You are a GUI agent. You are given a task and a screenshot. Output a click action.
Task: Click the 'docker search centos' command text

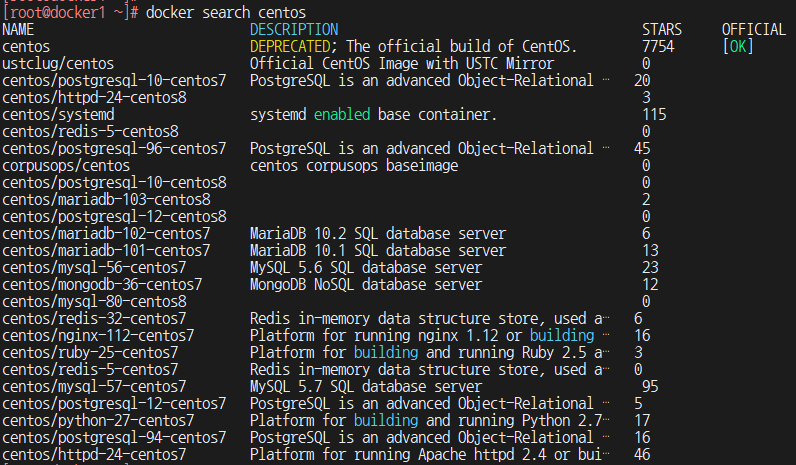pos(226,12)
